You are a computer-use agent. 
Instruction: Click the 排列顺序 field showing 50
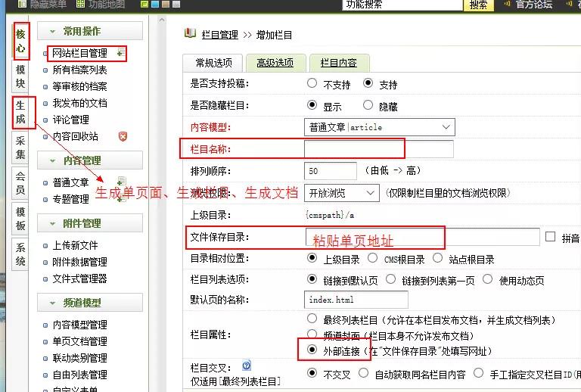point(331,171)
